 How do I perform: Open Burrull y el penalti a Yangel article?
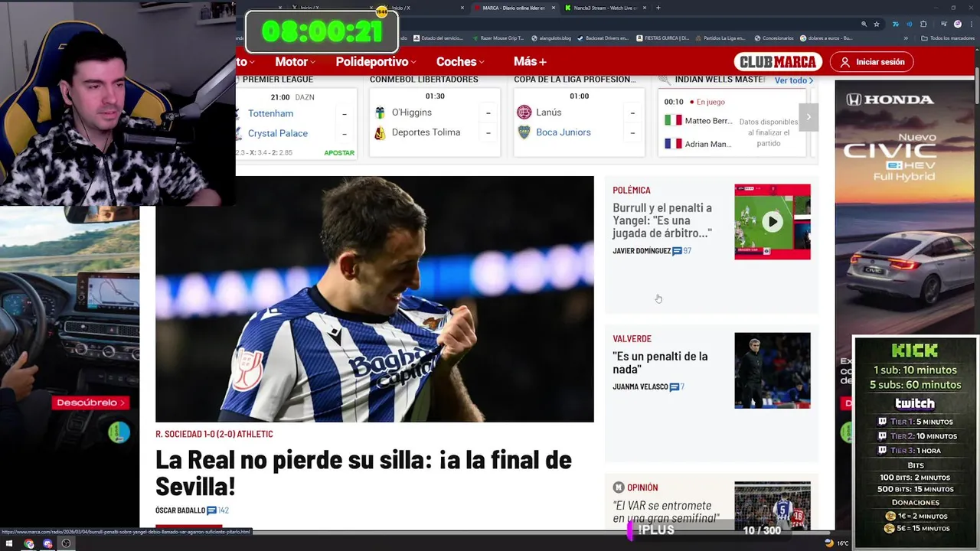click(662, 220)
